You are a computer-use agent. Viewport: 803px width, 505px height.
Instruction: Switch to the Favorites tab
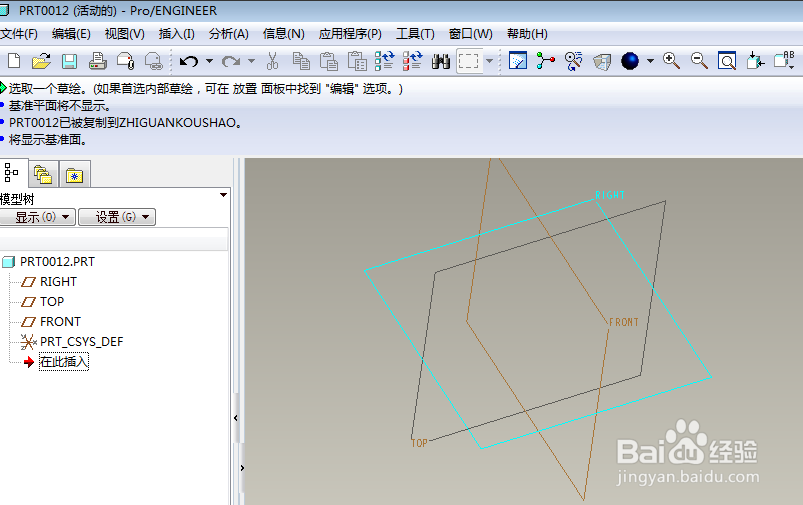point(75,175)
